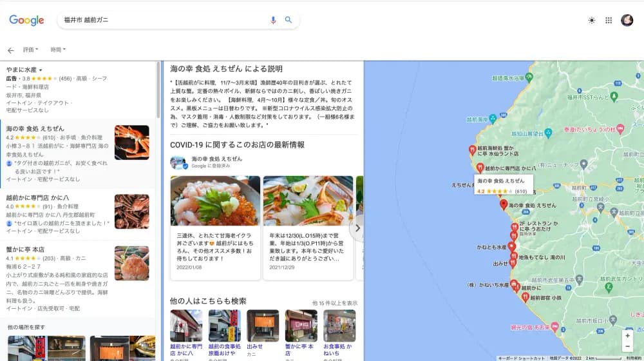The width and height of the screenshot is (644, 361).
Task: Click the red 海の幸 食処 えちぜん map pin
Action: coord(504,204)
